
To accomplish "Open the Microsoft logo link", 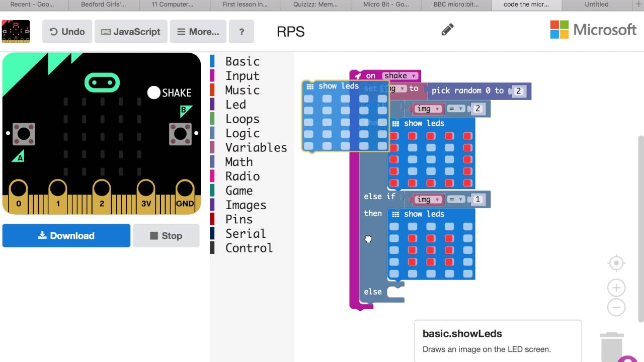I will point(593,30).
